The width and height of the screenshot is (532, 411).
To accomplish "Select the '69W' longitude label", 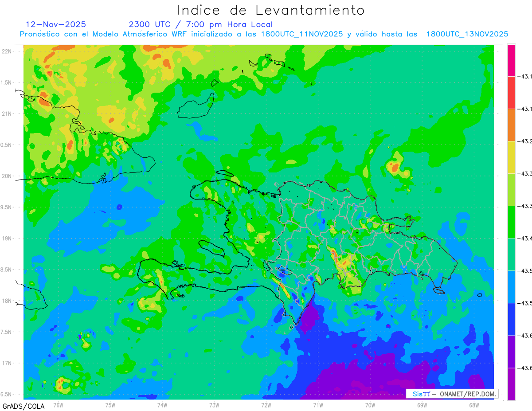I will click(x=422, y=404).
